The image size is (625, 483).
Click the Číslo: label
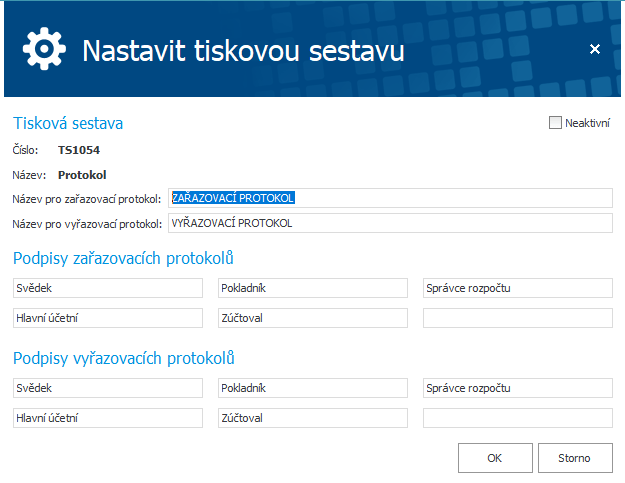[x=25, y=150]
